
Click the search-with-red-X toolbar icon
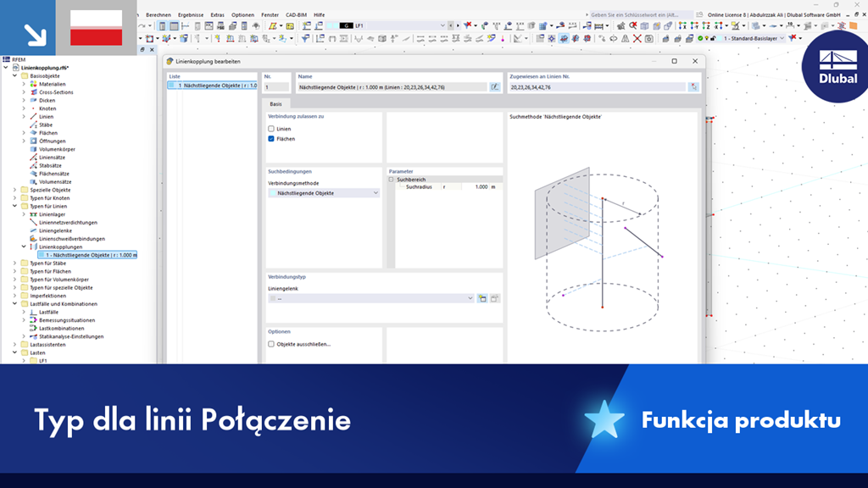click(x=632, y=26)
